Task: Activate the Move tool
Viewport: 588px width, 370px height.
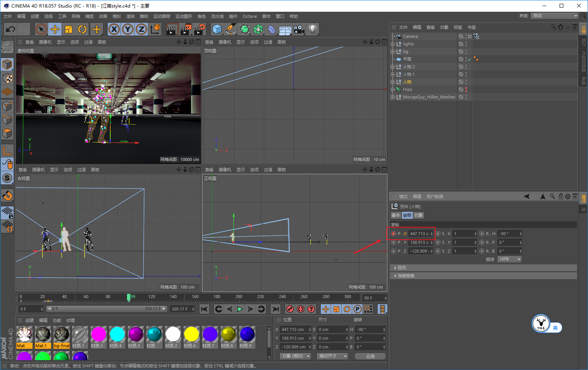Action: (55, 29)
